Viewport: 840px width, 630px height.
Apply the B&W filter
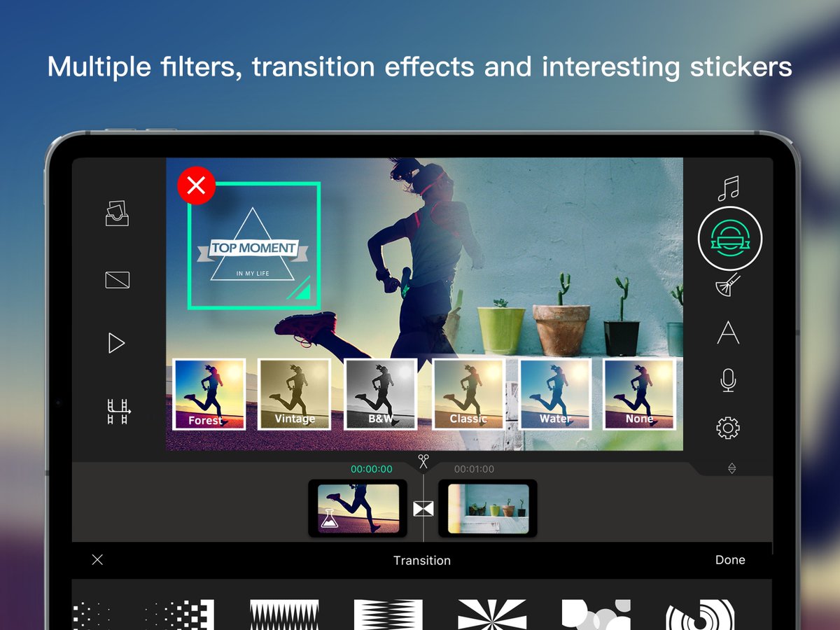pyautogui.click(x=381, y=394)
